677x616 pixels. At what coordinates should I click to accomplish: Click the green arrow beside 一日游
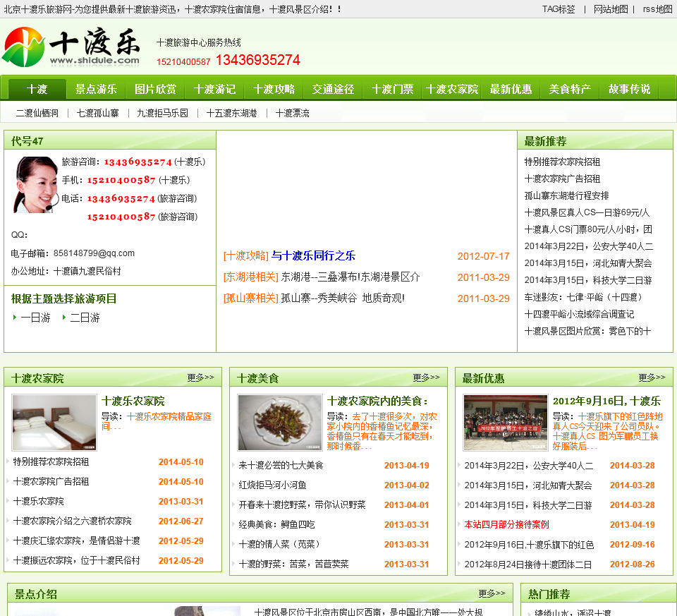15,318
